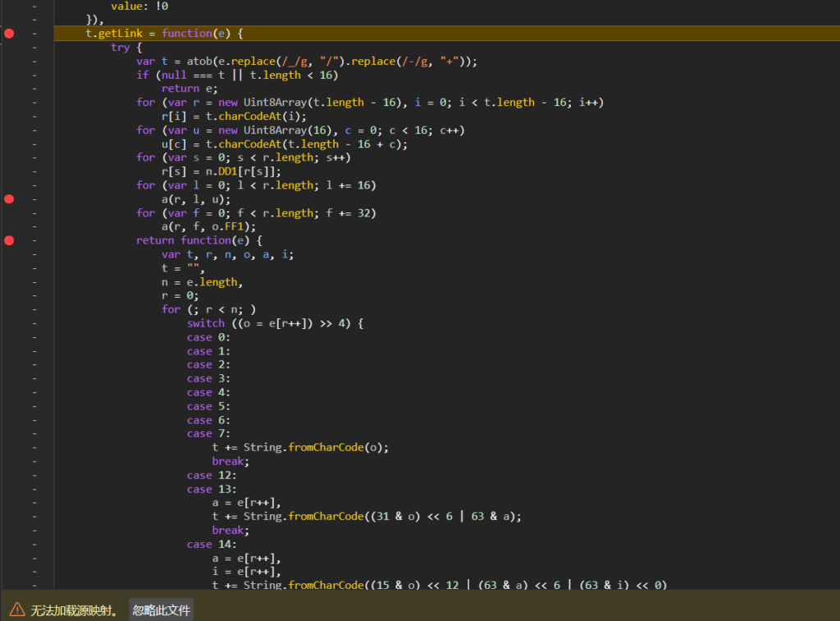Click the 忽略此文件 button
This screenshot has height=621, width=840.
tap(162, 610)
